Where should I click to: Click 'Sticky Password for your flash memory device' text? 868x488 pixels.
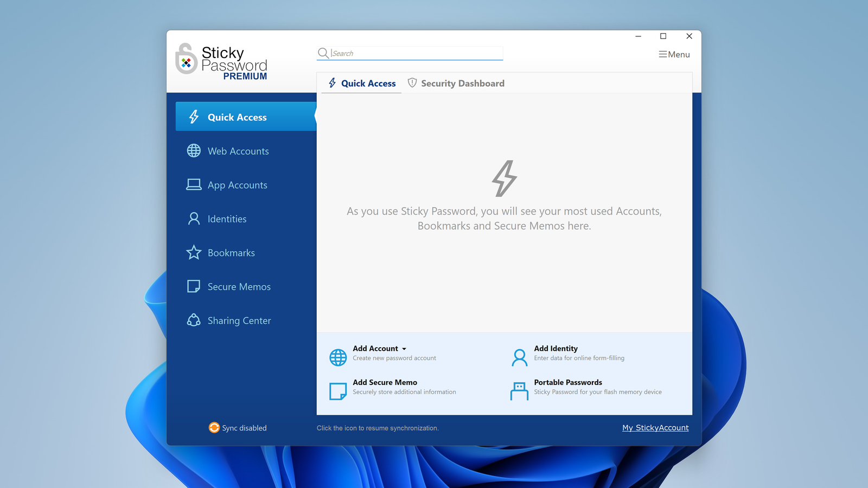click(598, 392)
